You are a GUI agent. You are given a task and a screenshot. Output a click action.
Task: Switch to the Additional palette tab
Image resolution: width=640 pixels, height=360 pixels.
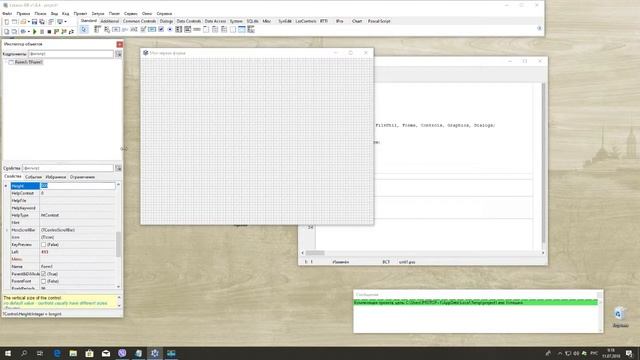point(109,21)
